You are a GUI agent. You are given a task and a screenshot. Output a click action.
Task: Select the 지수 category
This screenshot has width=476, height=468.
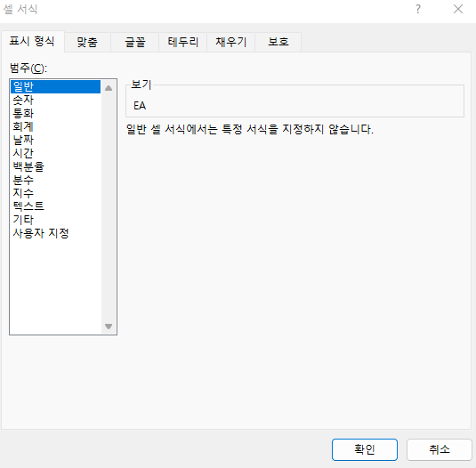55,193
